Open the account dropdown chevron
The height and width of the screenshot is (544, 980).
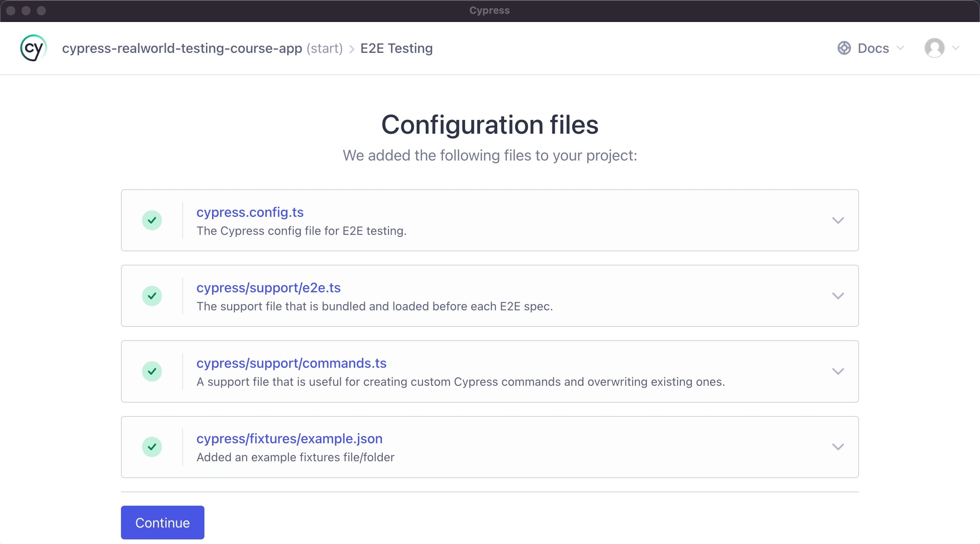coord(955,48)
